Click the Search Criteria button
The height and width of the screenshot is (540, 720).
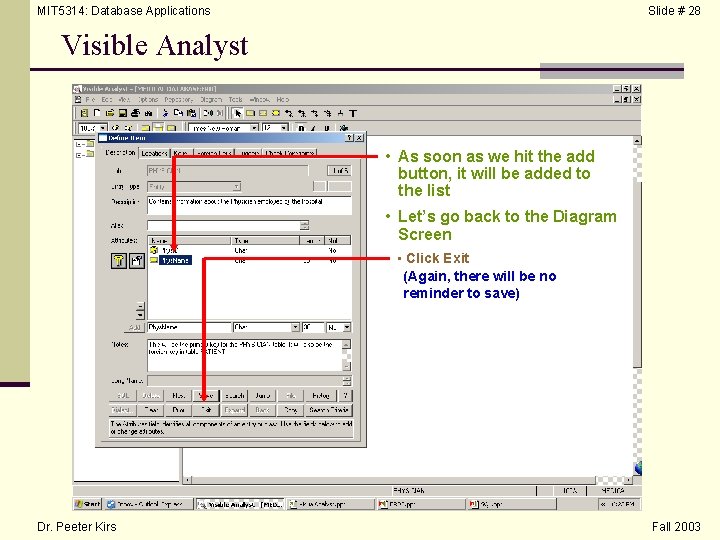tap(329, 410)
